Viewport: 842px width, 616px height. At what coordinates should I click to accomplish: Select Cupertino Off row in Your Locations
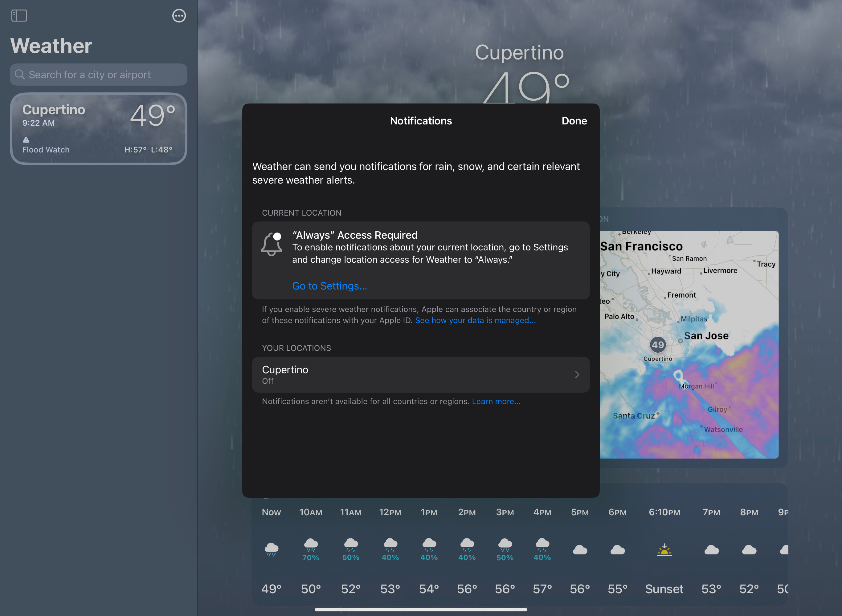(x=421, y=374)
